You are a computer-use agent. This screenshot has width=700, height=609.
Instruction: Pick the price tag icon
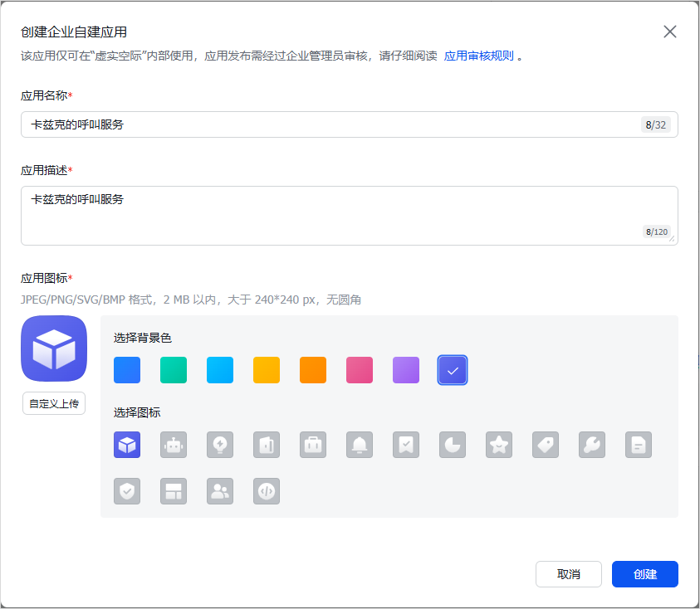[546, 445]
